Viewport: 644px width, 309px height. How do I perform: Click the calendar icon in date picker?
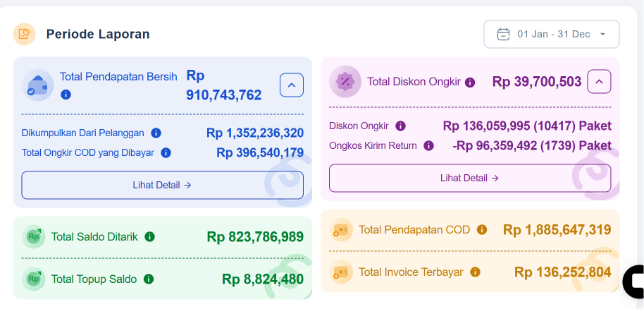tap(503, 34)
